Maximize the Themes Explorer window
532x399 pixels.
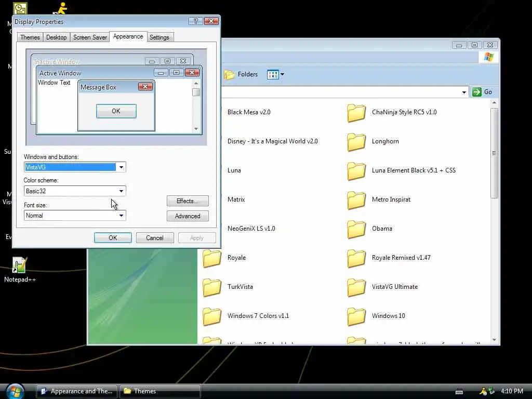point(474,45)
